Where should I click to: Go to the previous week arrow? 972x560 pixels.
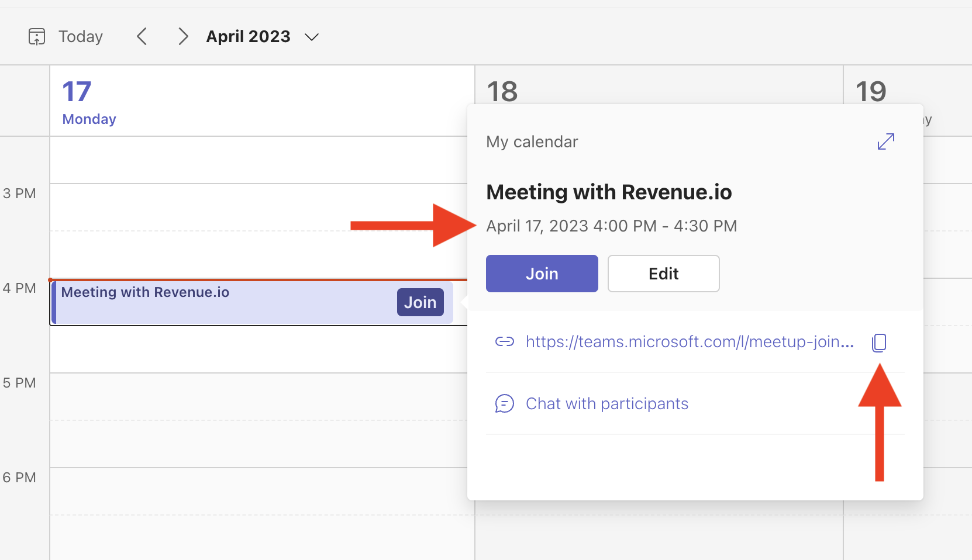[142, 37]
